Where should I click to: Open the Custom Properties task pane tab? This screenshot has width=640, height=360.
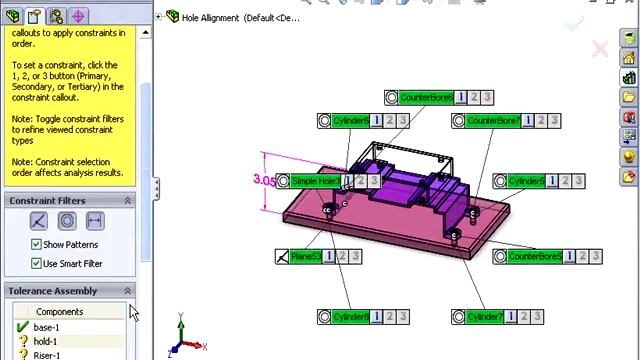pyautogui.click(x=629, y=176)
